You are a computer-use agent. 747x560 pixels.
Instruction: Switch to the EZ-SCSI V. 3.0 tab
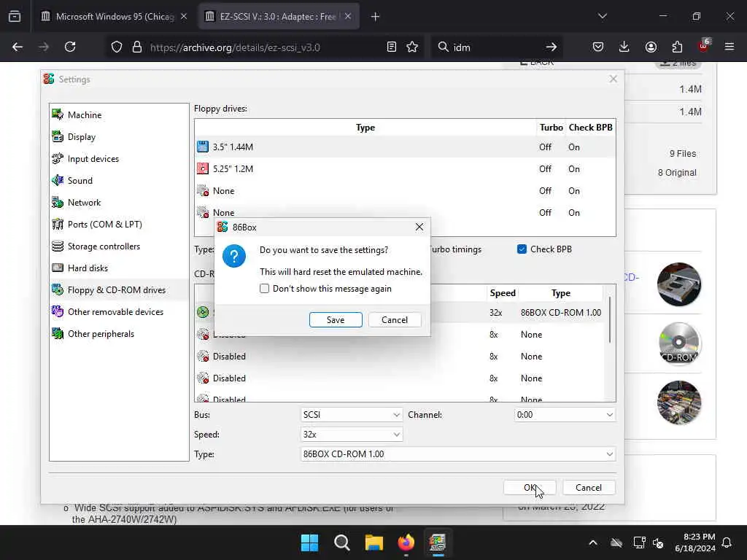coord(278,17)
